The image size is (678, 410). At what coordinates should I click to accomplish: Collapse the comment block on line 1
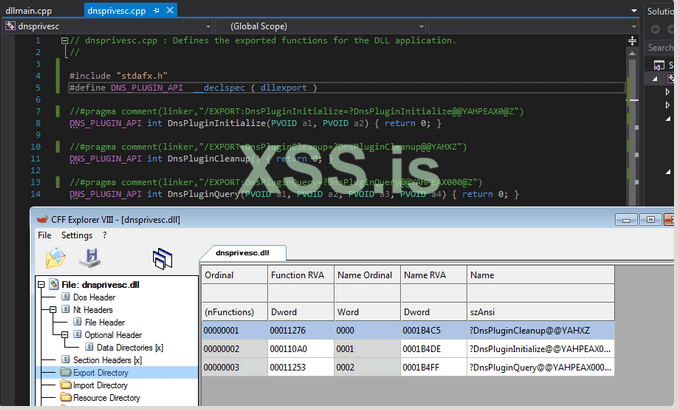(63, 40)
